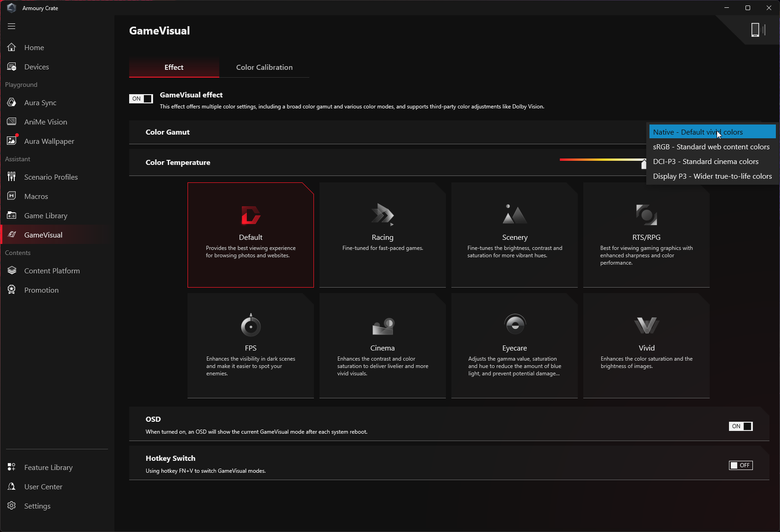This screenshot has height=532, width=780.
Task: Open AniMe Vision via its icon
Action: (x=12, y=122)
